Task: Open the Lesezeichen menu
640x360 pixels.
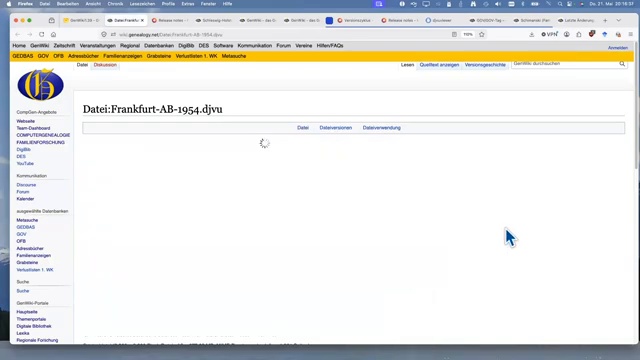Action: (x=142, y=4)
